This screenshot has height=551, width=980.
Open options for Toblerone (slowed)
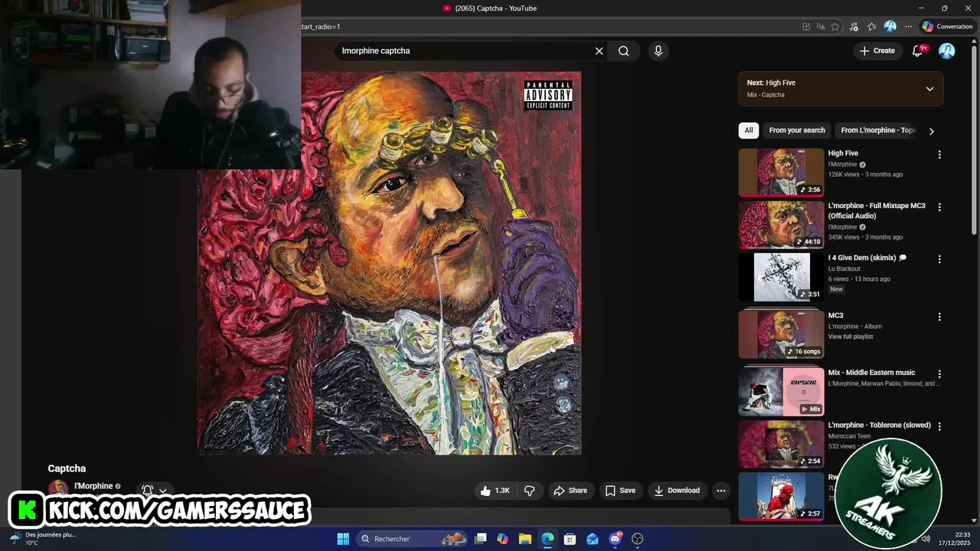pyautogui.click(x=939, y=426)
